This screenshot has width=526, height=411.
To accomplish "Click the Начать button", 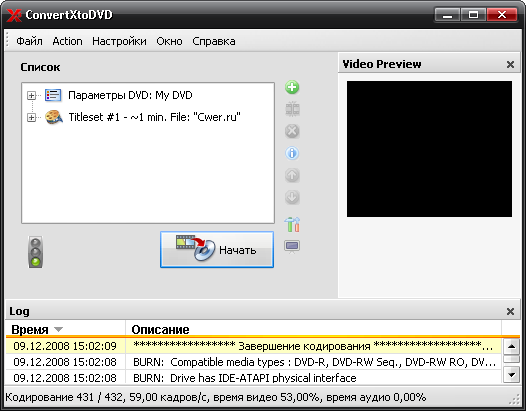I will click(x=217, y=250).
